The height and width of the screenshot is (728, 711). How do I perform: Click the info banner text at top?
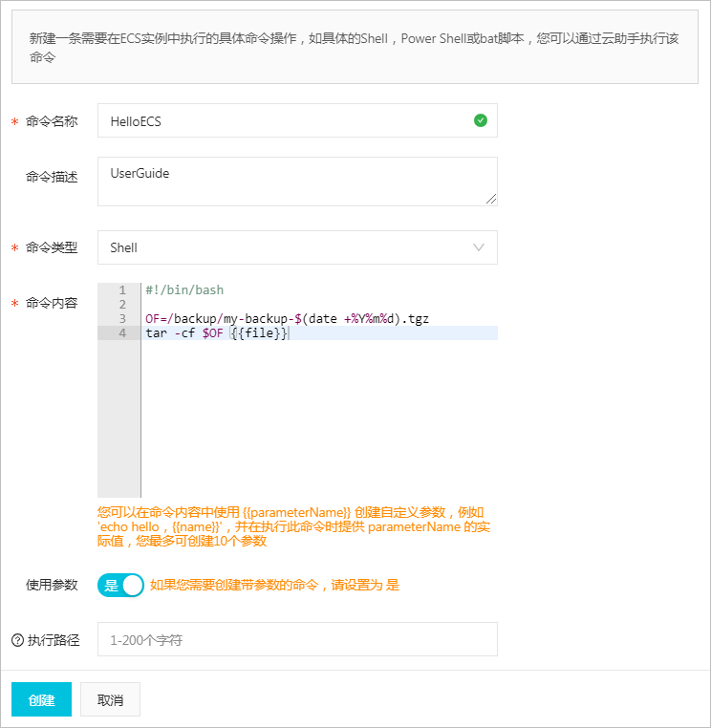(354, 48)
